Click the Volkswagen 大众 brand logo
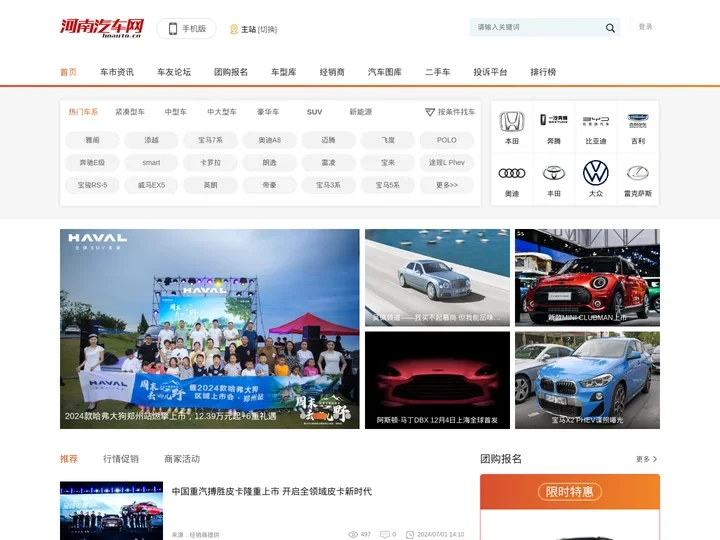Image resolution: width=720 pixels, height=540 pixels. [596, 173]
